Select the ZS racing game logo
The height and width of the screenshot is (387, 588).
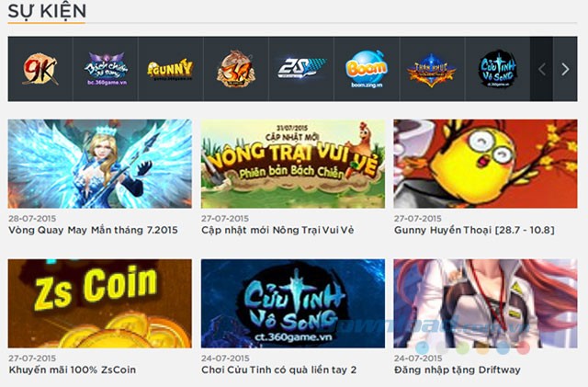(301, 68)
